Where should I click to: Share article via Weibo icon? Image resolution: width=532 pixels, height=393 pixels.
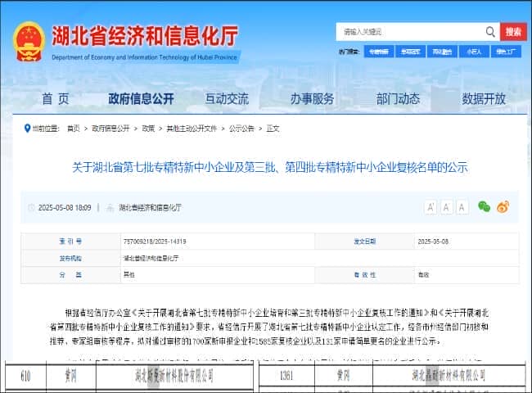[503, 207]
